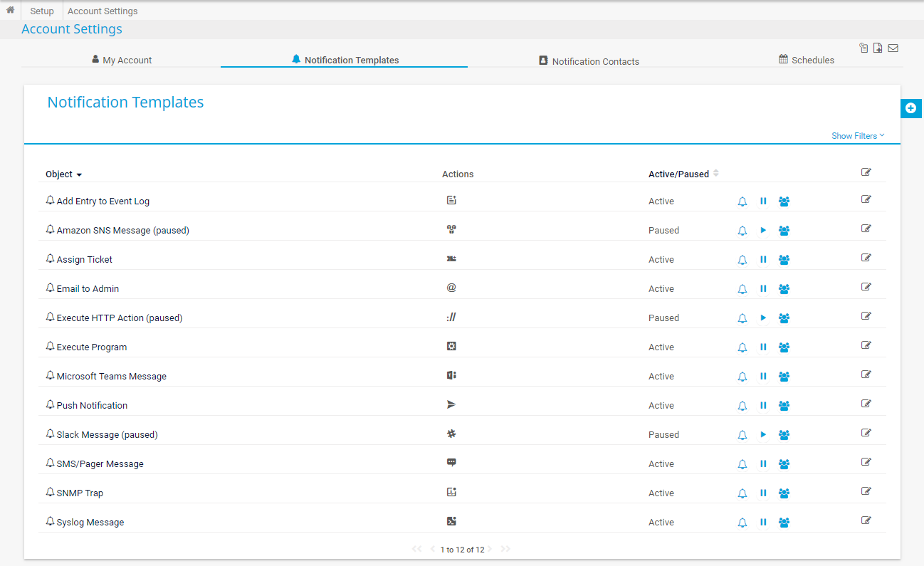Open the email report icon in top right
This screenshot has width=924, height=566.
[893, 48]
